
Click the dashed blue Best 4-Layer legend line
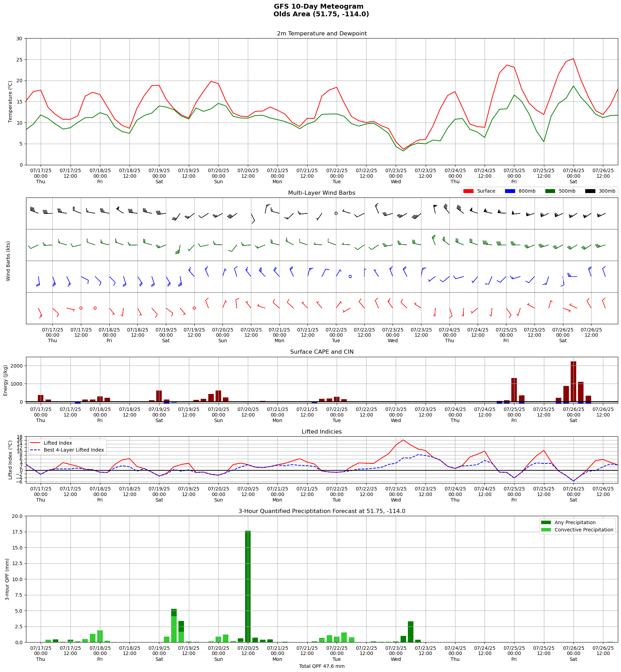[x=35, y=450]
